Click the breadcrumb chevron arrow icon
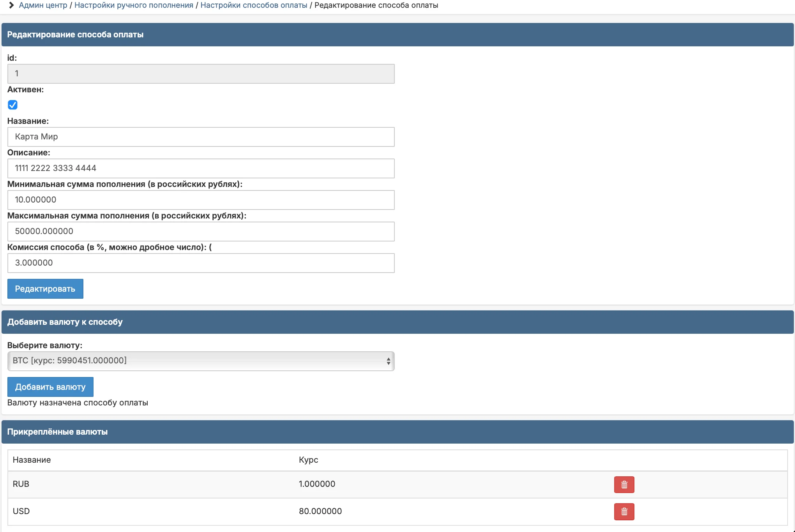 pyautogui.click(x=11, y=5)
